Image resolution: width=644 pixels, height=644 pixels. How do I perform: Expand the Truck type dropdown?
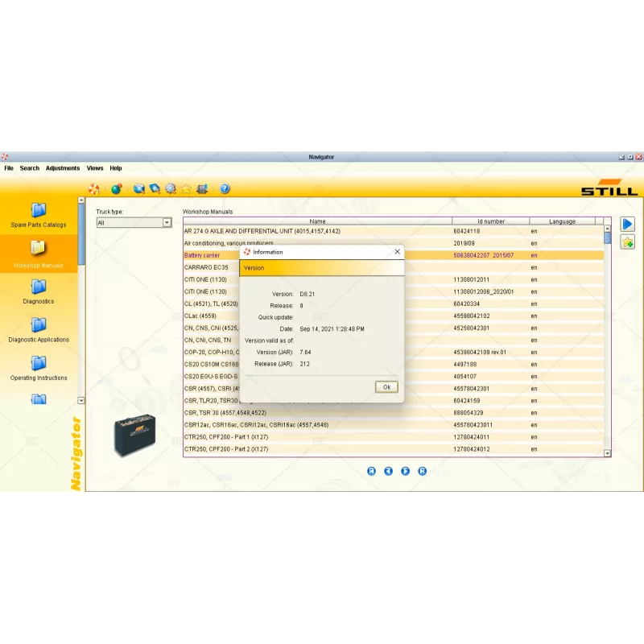click(x=167, y=223)
